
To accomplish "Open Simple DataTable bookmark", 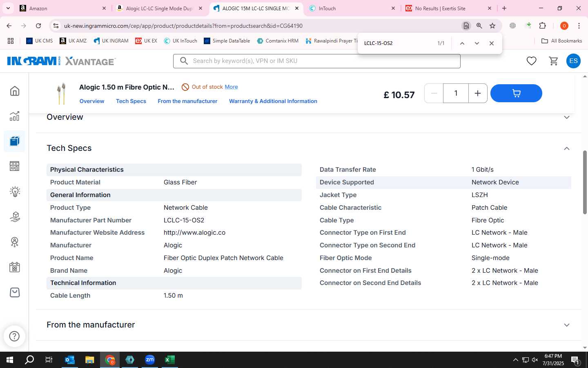I will (227, 41).
